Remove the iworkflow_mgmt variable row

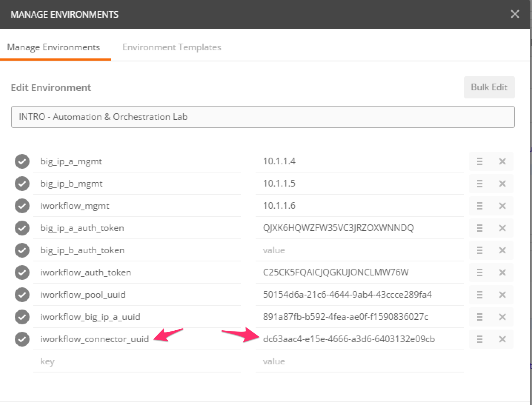click(502, 206)
